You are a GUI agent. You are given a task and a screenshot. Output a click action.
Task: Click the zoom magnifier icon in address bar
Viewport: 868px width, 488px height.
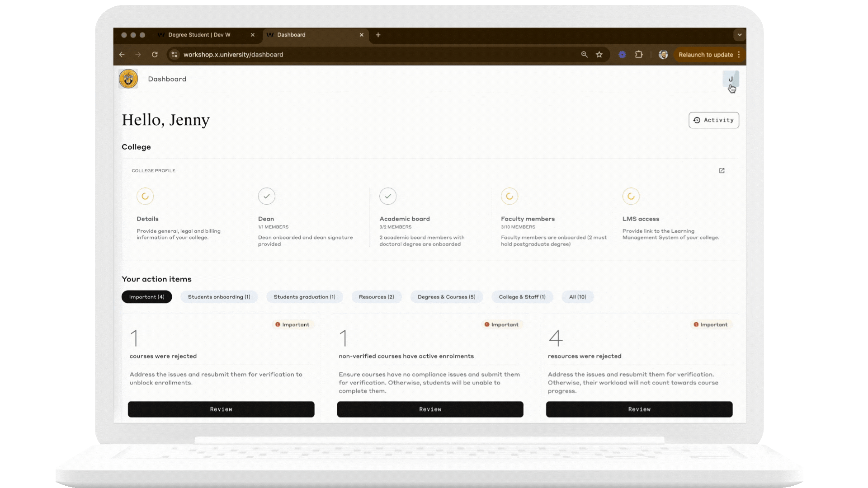coord(584,55)
